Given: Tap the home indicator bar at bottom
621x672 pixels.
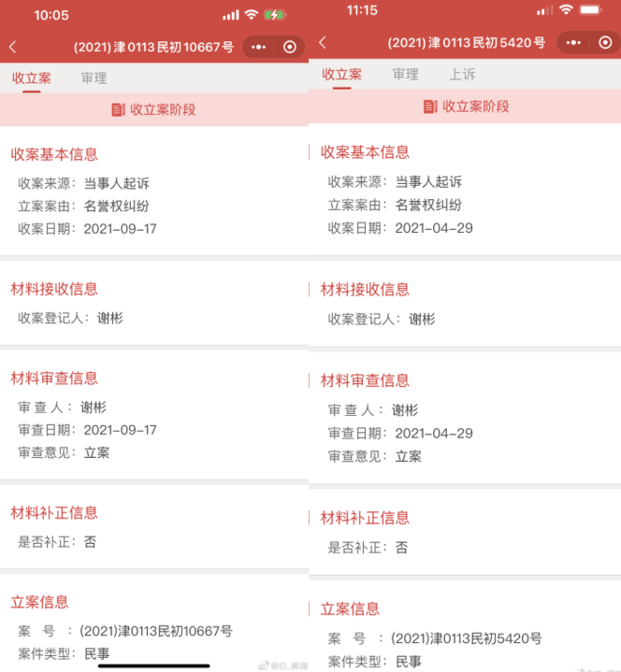Looking at the screenshot, I should (x=154, y=665).
